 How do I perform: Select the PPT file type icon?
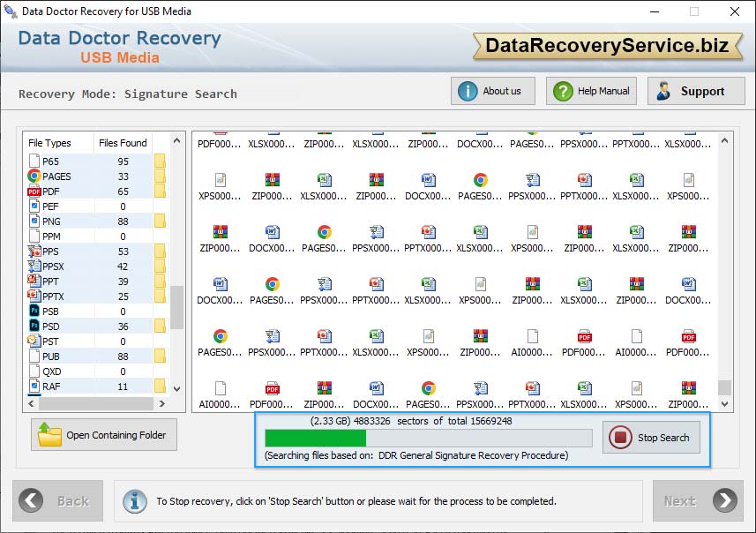point(34,281)
